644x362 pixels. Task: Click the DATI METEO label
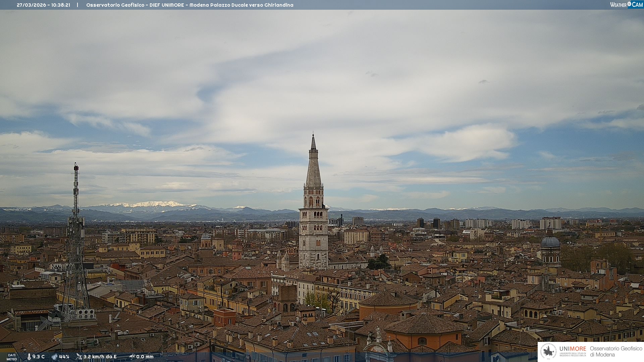[12, 357]
